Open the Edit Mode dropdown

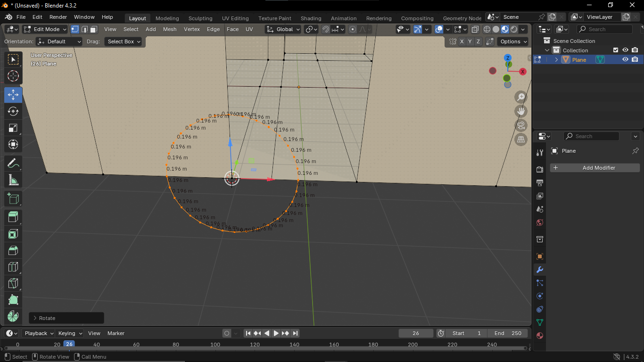pyautogui.click(x=45, y=29)
